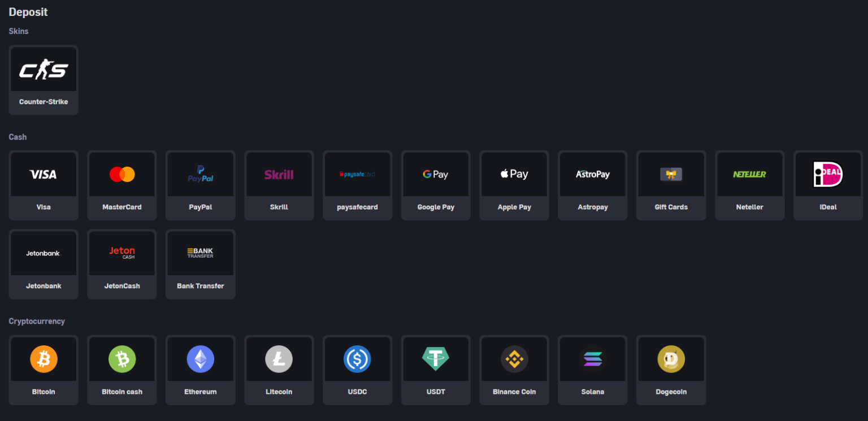The width and height of the screenshot is (868, 421).
Task: Select Bitcoin cryptocurrency deposit
Action: 44,370
